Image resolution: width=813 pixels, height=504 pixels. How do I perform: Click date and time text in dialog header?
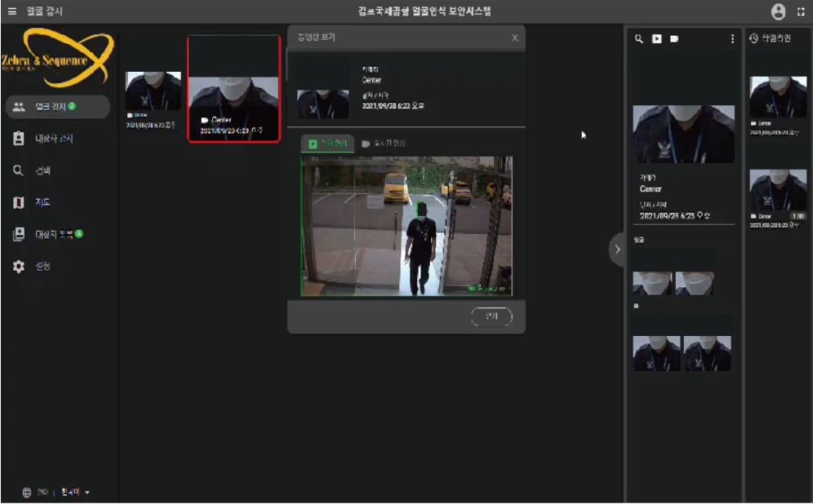coord(393,106)
